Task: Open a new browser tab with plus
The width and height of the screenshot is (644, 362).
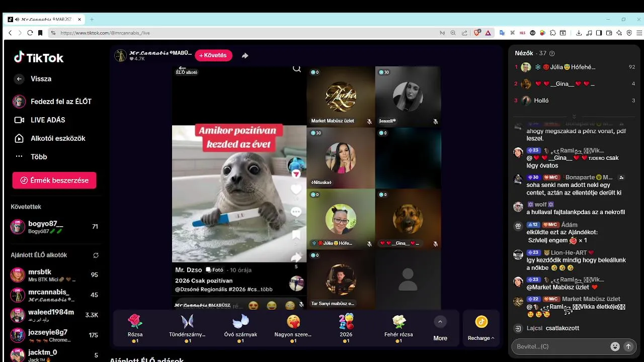Action: pyautogui.click(x=92, y=20)
